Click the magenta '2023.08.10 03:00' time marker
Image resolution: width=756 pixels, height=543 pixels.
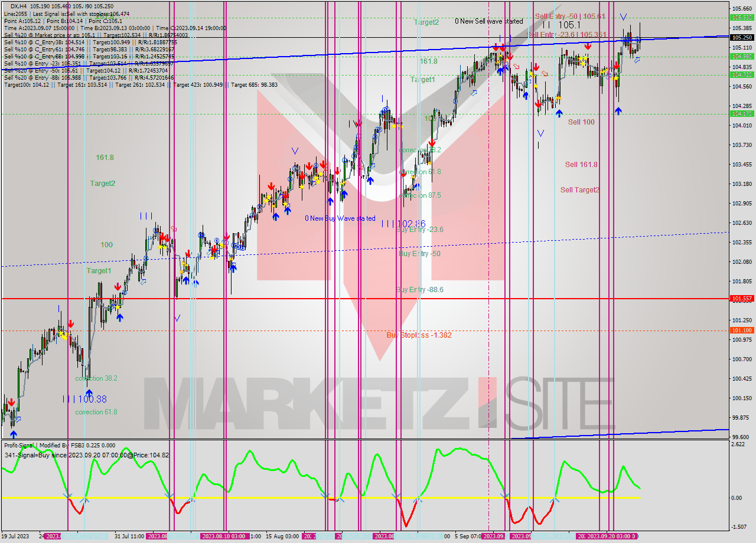(x=224, y=537)
